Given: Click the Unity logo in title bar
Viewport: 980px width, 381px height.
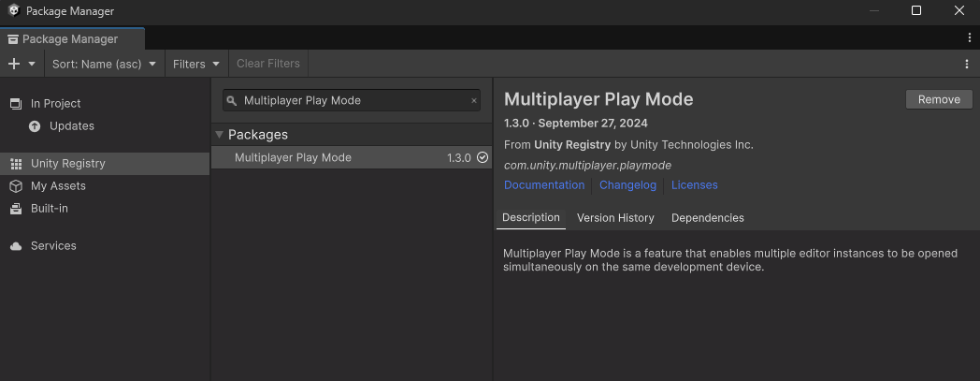Looking at the screenshot, I should point(14,10).
